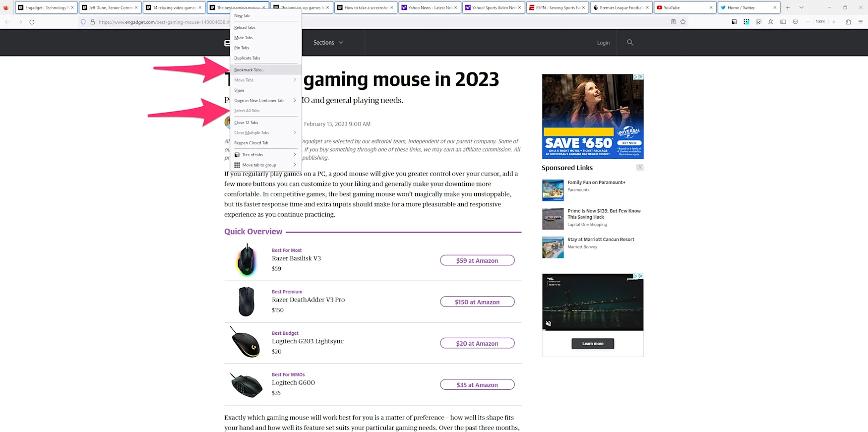Viewport: 868px width, 432px height.
Task: Toggle the sidebar view toolbar icon
Action: point(783,22)
